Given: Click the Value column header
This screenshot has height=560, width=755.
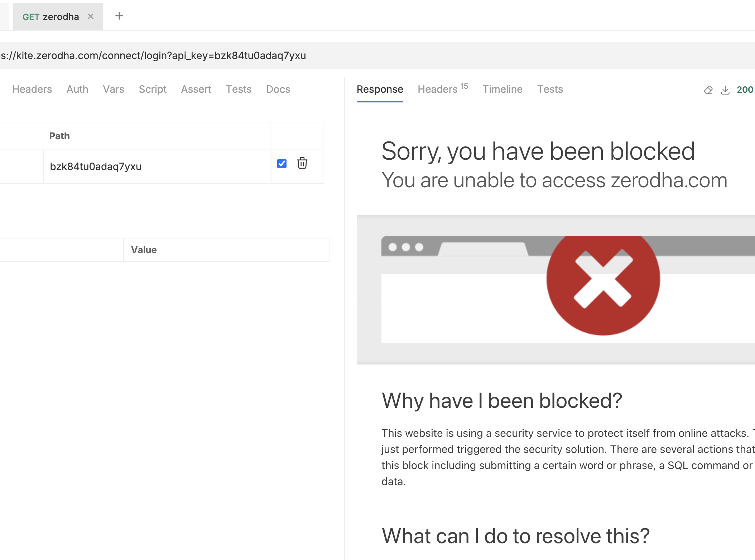Looking at the screenshot, I should coord(226,250).
